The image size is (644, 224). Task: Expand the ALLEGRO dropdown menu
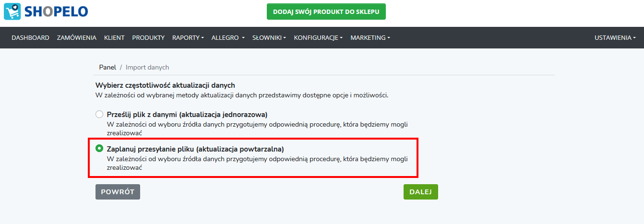228,37
